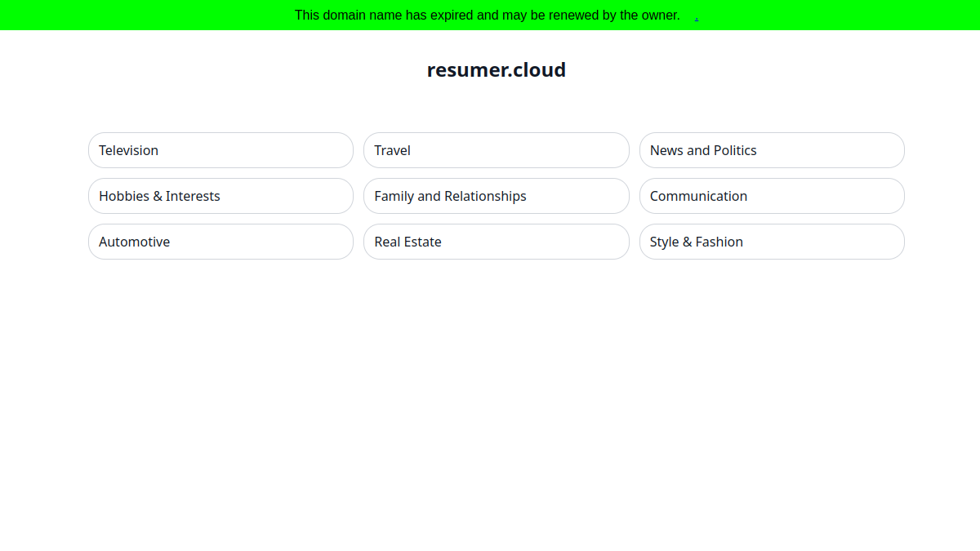Click the tiny link after the expiry notice
The width and height of the screenshot is (980, 551).
pos(697,17)
